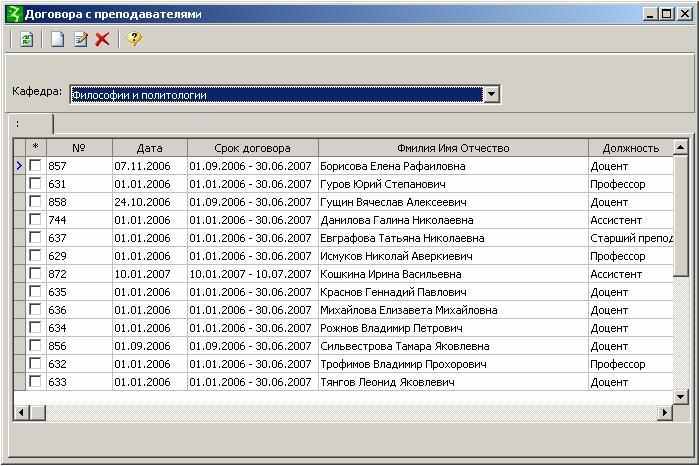Select row Краснов Геннадий Павлович

[343, 292]
